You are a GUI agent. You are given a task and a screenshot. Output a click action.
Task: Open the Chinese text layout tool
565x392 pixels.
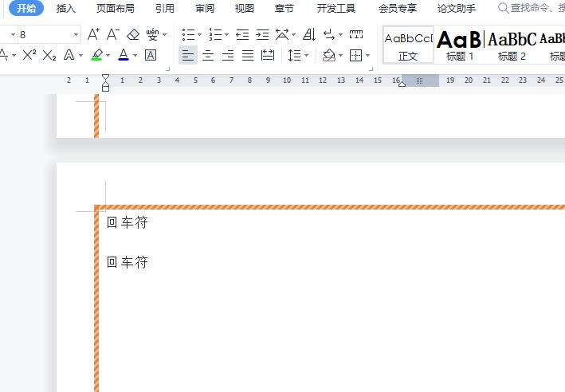[282, 34]
